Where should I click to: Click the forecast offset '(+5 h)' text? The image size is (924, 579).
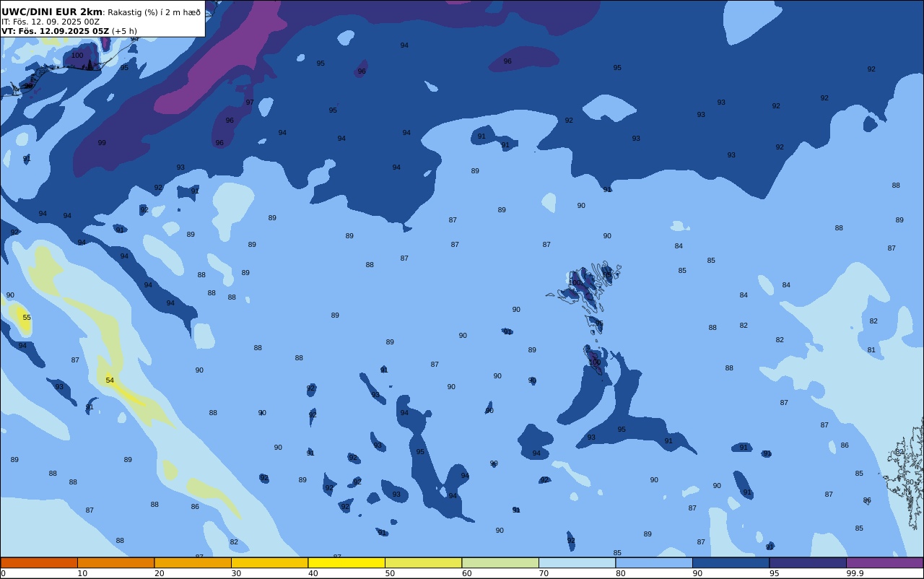pyautogui.click(x=124, y=31)
